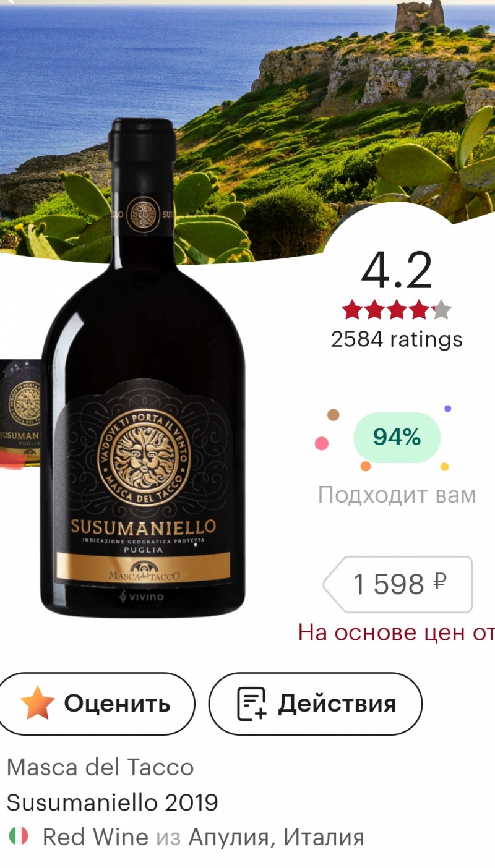Screen dimensions: 495x868
Task: Tap the gold star icon on Оценить
Action: coord(38,704)
